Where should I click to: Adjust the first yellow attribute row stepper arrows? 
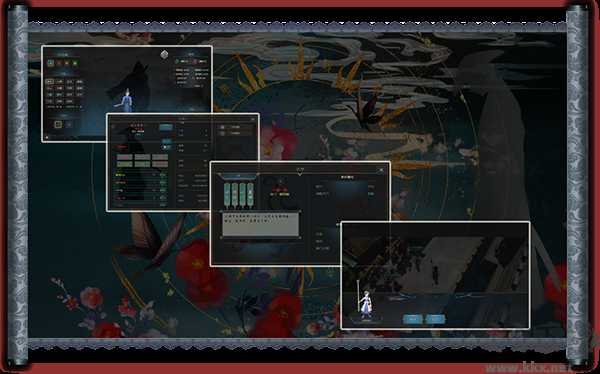[x=163, y=175]
